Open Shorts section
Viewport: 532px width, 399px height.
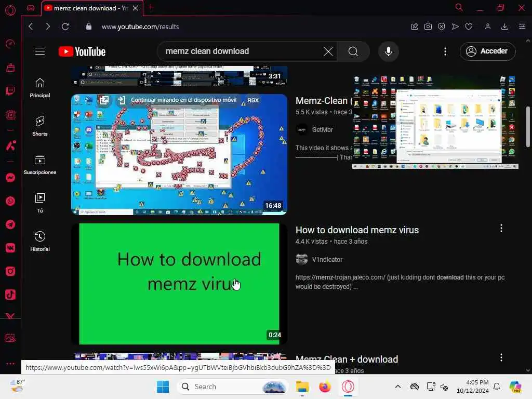[x=40, y=126]
